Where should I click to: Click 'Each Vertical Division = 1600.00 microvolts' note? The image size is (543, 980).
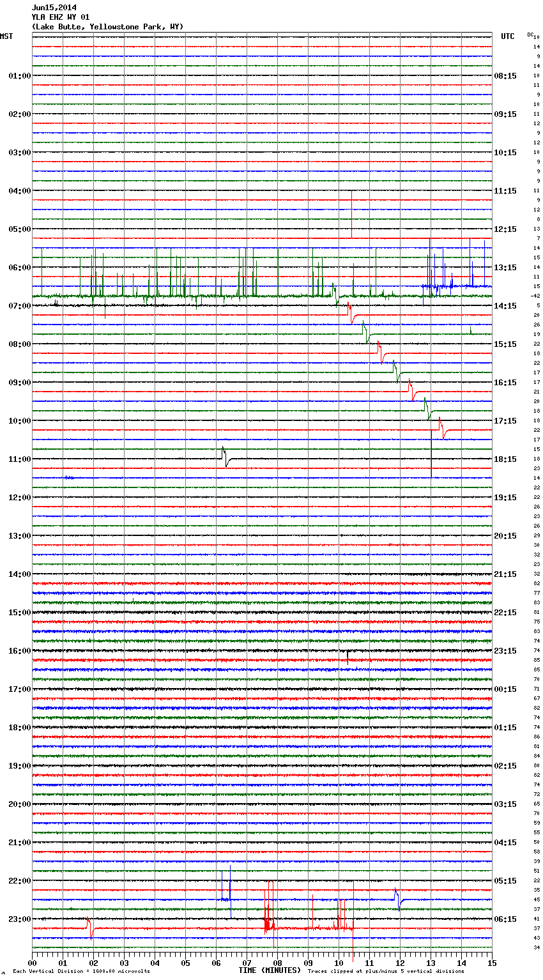[x=81, y=971]
